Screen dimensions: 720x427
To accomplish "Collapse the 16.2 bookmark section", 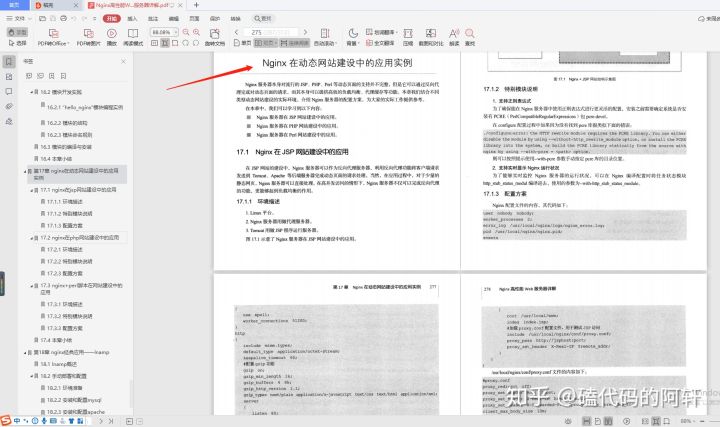I will pos(31,92).
